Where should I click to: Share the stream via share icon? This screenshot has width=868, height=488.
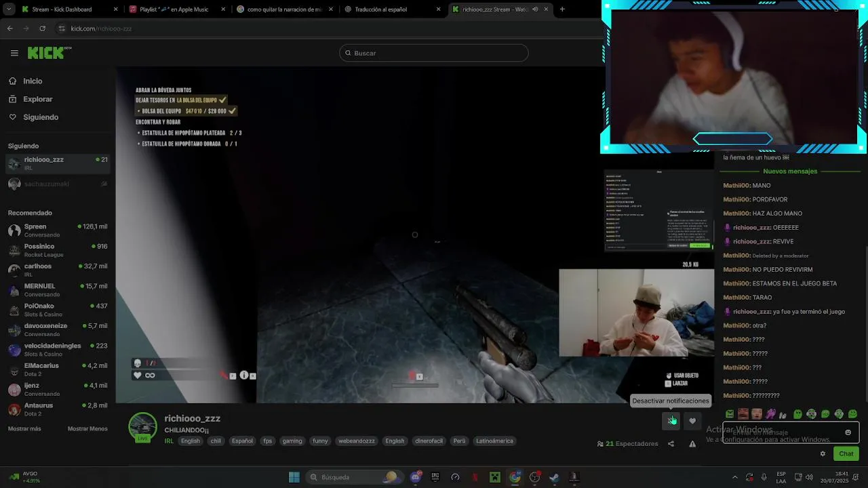[x=671, y=444]
